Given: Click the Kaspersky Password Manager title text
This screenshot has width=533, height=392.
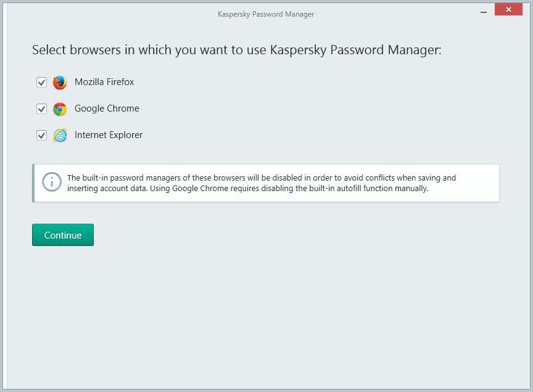Looking at the screenshot, I should (266, 14).
